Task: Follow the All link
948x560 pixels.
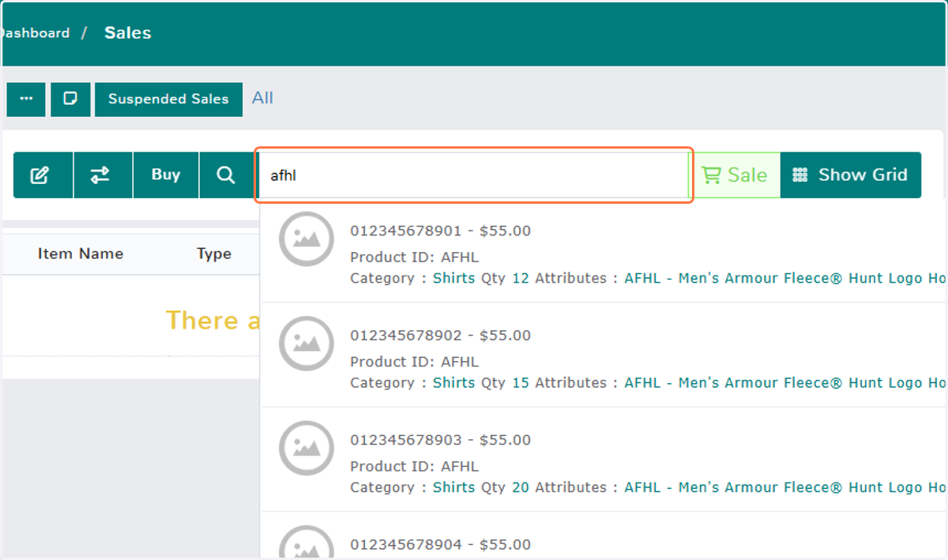Action: click(262, 98)
